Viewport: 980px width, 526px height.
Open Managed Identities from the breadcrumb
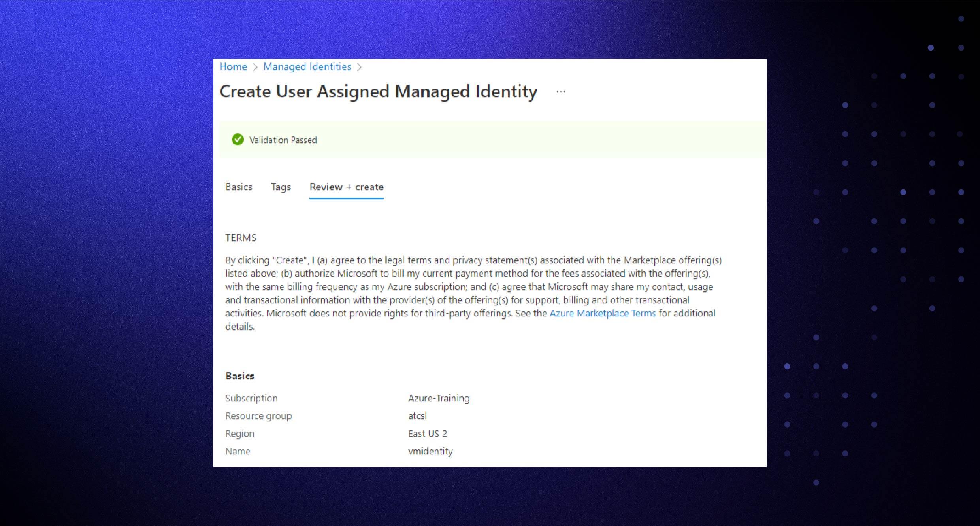(x=307, y=66)
